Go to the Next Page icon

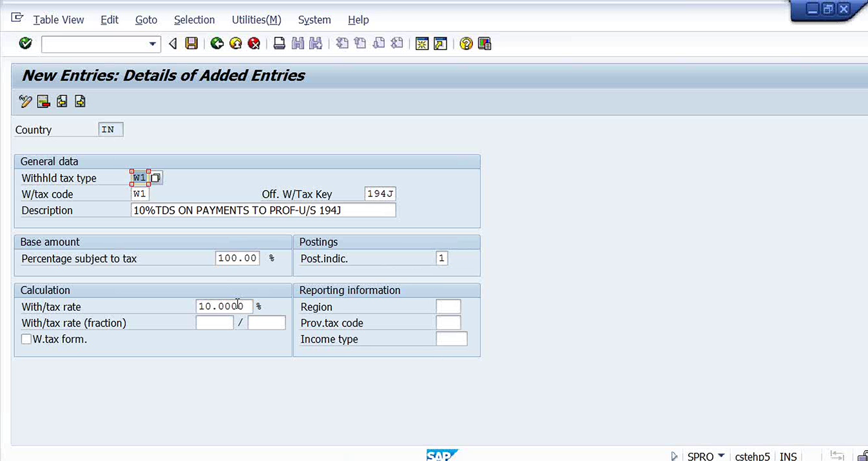(379, 44)
